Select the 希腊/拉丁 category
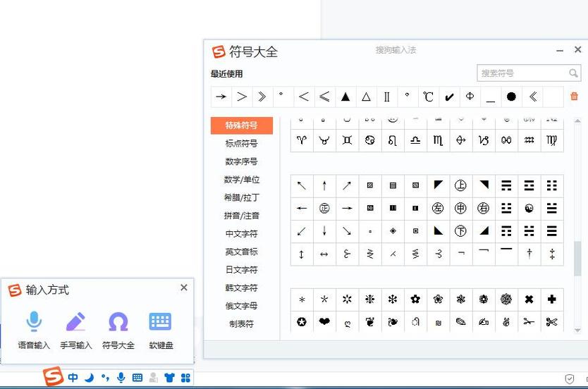The image size is (588, 389). [x=242, y=197]
